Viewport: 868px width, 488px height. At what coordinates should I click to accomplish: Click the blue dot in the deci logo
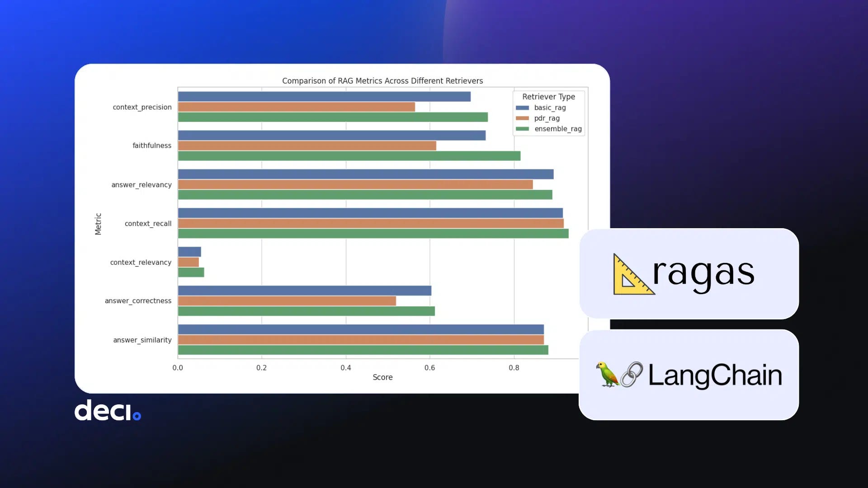click(137, 416)
